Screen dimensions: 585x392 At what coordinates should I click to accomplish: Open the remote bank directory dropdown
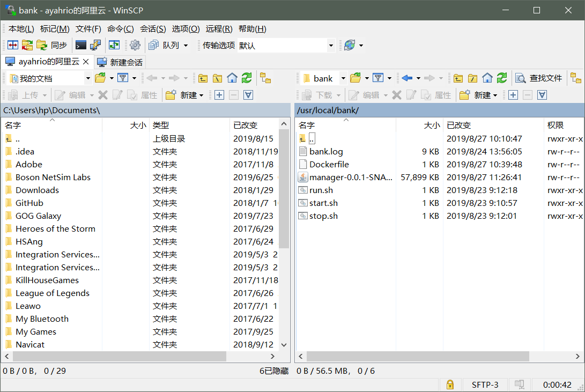point(343,78)
